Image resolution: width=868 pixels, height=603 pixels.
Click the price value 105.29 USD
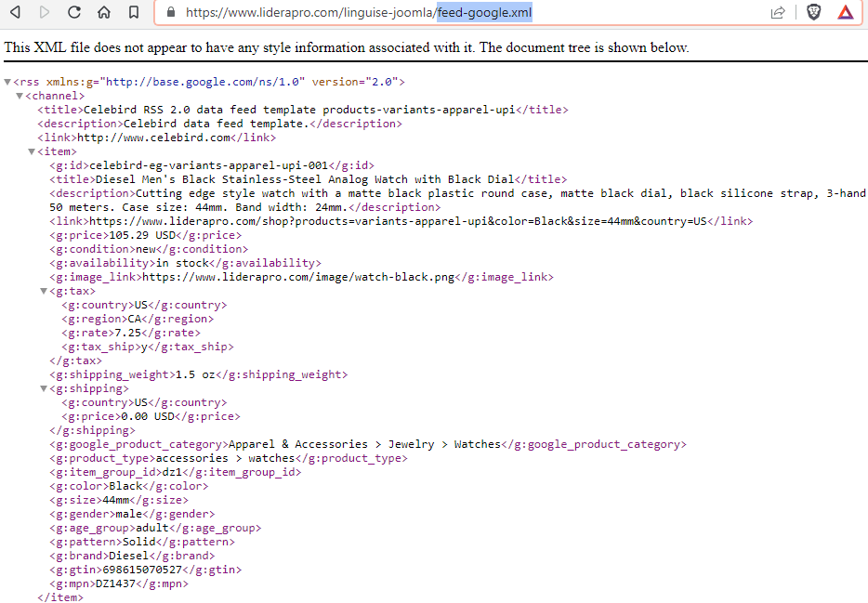point(142,235)
